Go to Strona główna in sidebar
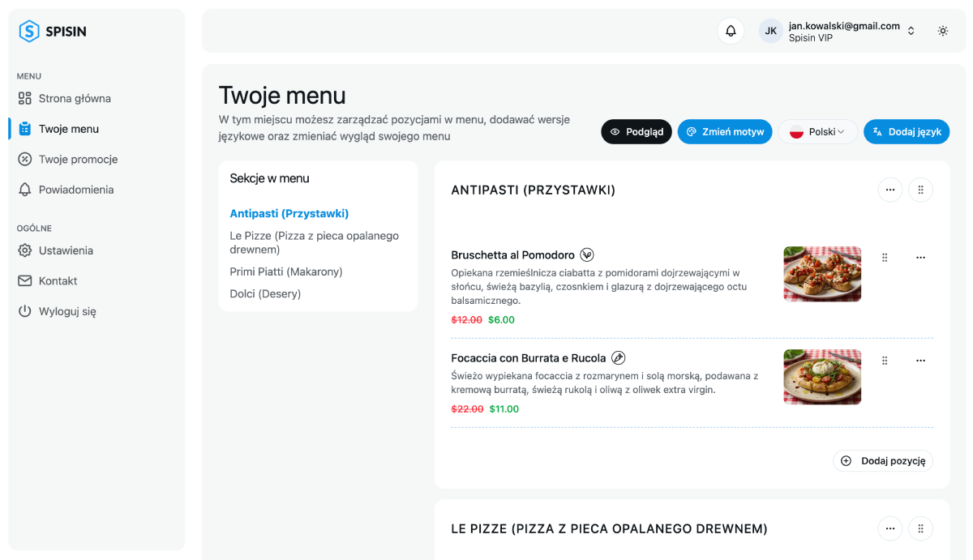973x560 pixels. pyautogui.click(x=75, y=99)
